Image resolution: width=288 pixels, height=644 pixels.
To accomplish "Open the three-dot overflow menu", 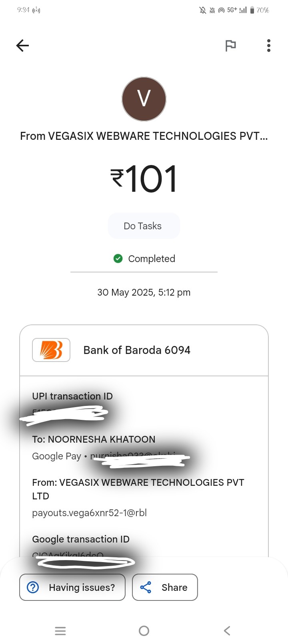I will tap(269, 46).
